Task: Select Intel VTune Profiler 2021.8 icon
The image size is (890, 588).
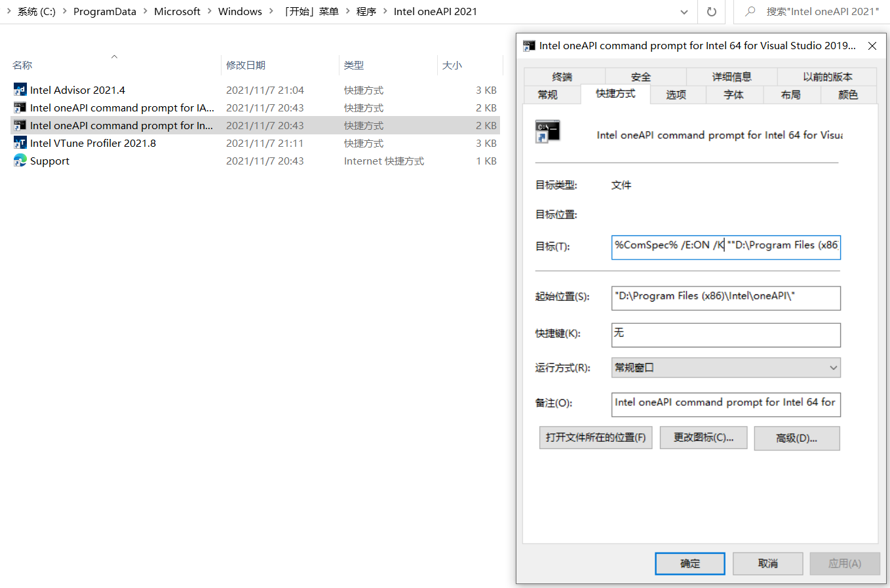Action: 20,143
